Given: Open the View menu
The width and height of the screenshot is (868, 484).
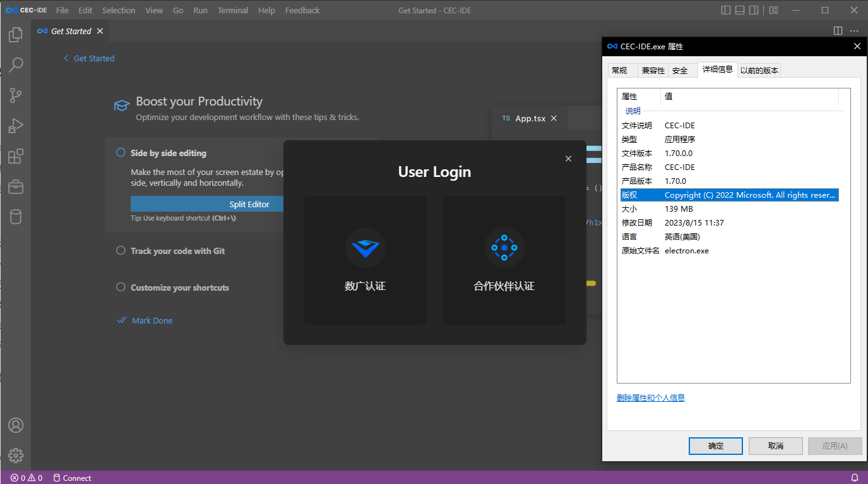Looking at the screenshot, I should [x=154, y=10].
